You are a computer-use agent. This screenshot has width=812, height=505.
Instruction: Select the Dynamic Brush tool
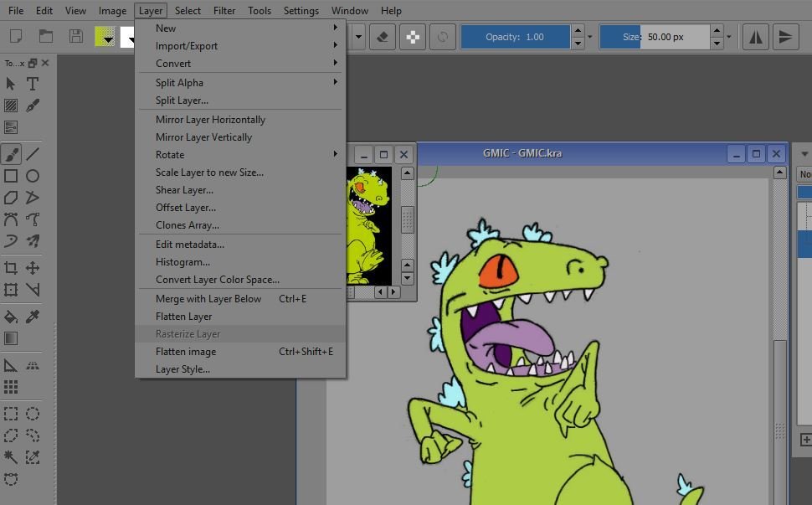tap(10, 241)
